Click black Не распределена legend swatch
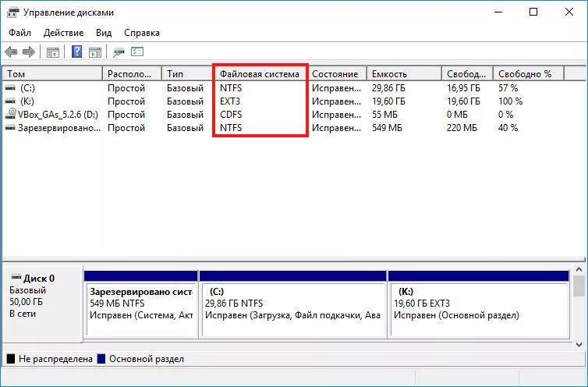The width and height of the screenshot is (588, 387). [11, 358]
